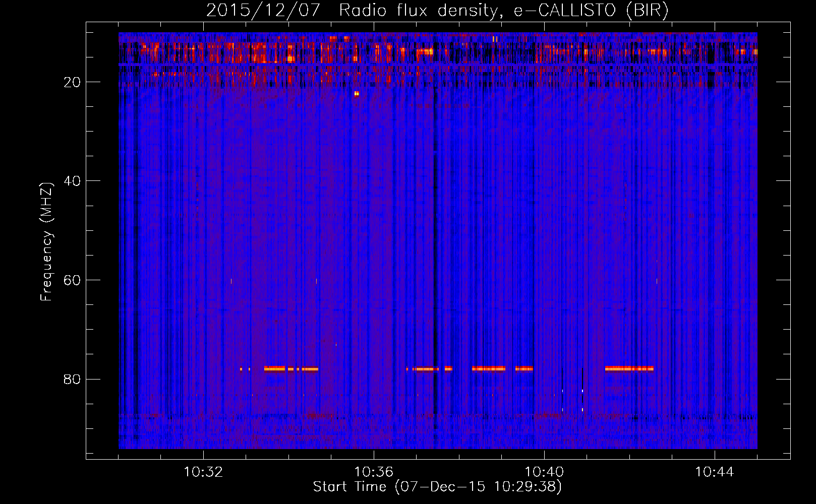816x504 pixels.
Task: Click the 80 frequency tick label
Action: 72,379
